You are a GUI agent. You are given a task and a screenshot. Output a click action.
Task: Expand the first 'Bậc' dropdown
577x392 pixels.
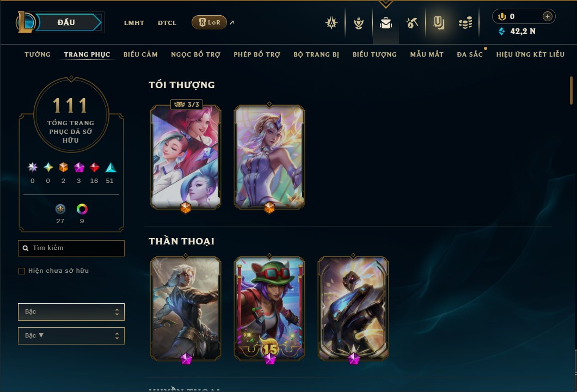pyautogui.click(x=71, y=312)
